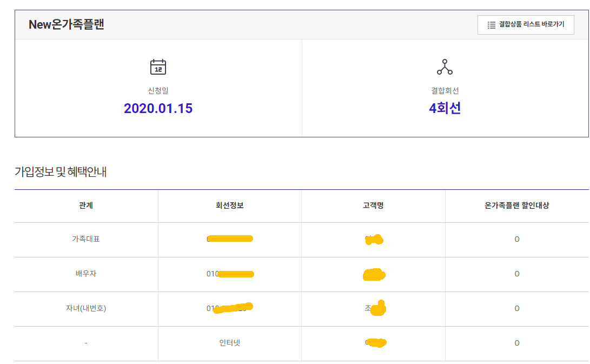
Task: Click the discount O mark in 인터넷 row
Action: [x=517, y=343]
